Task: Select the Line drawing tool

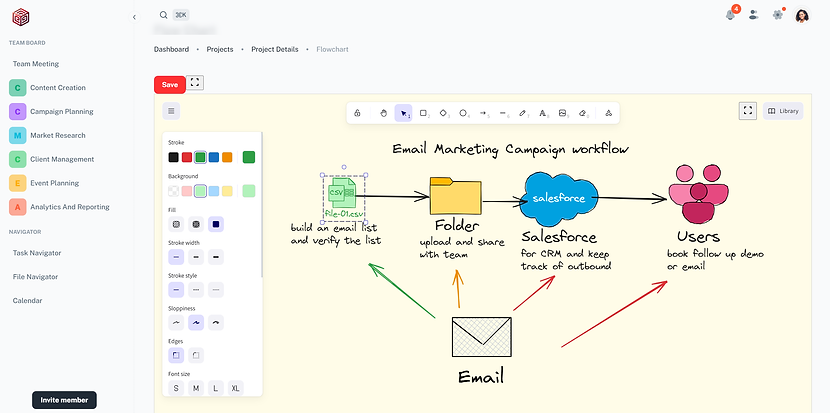Action: click(503, 113)
